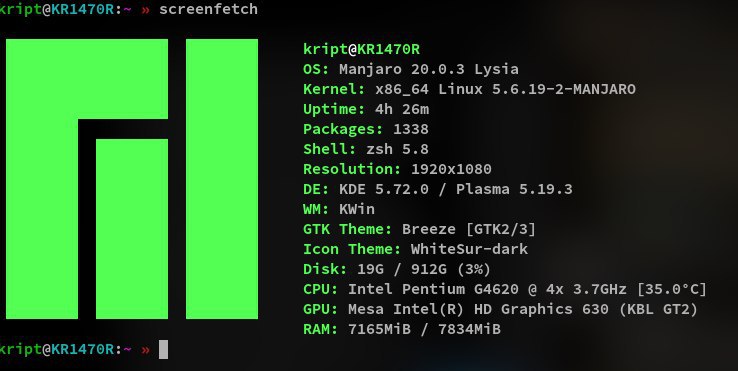The height and width of the screenshot is (371, 738).
Task: Click the RAM 7165MiB / 7834MiB value
Action: click(424, 329)
